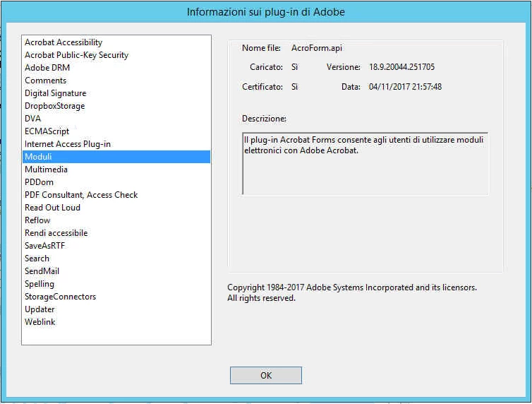Click the copyright notice text
532x404 pixels.
(x=352, y=292)
